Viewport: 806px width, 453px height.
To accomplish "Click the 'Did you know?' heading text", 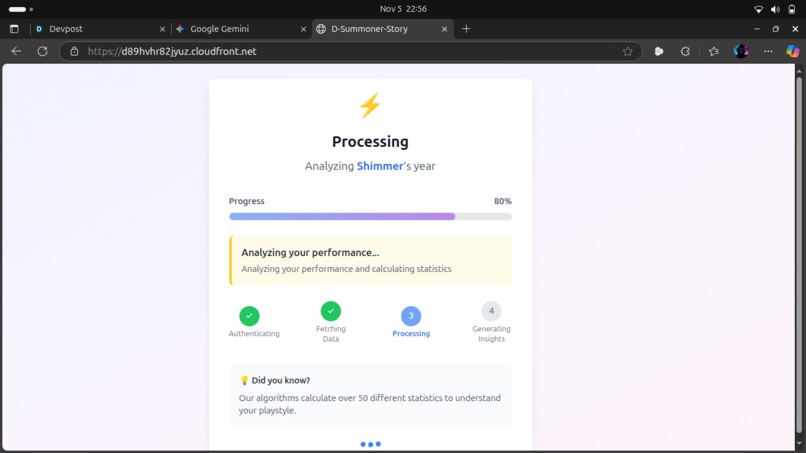I will pos(281,380).
